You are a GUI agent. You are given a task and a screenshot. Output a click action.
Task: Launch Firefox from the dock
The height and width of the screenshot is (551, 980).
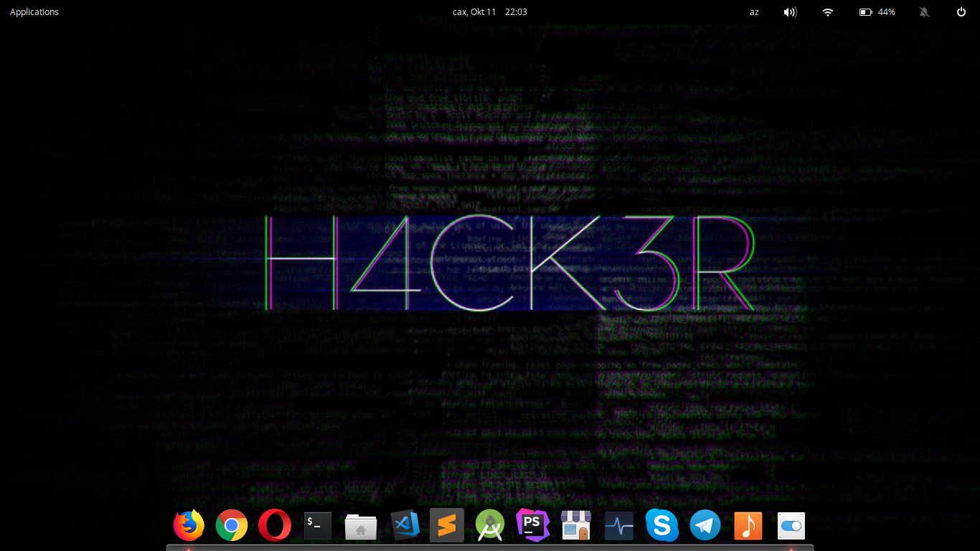pyautogui.click(x=189, y=526)
